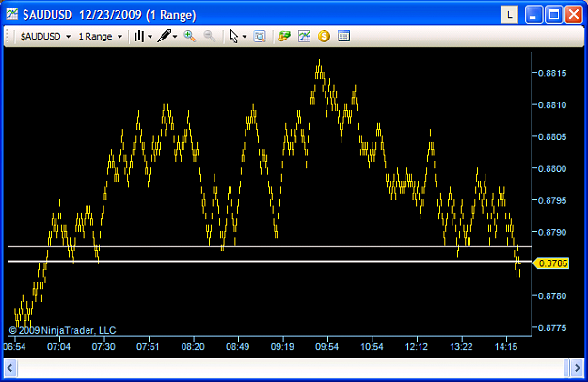The height and width of the screenshot is (382, 588).
Task: Click the 0.8790 price axis label
Action: point(552,232)
